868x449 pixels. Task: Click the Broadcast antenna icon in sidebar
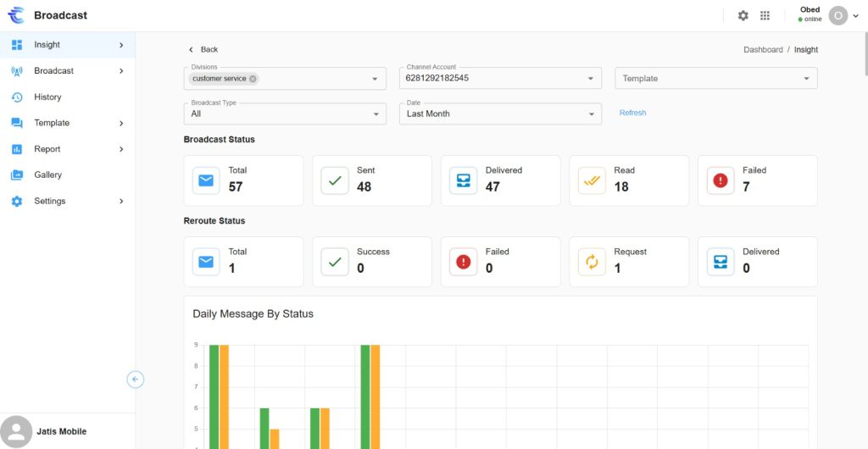[17, 71]
